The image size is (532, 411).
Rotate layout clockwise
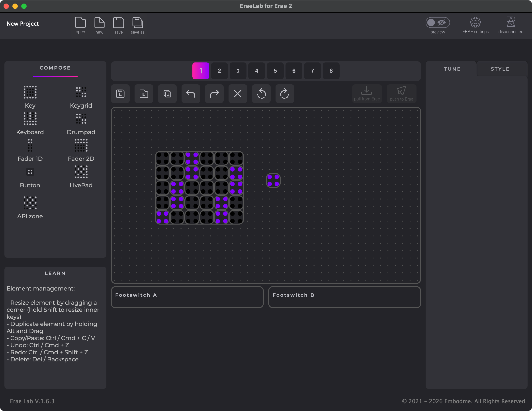(285, 94)
